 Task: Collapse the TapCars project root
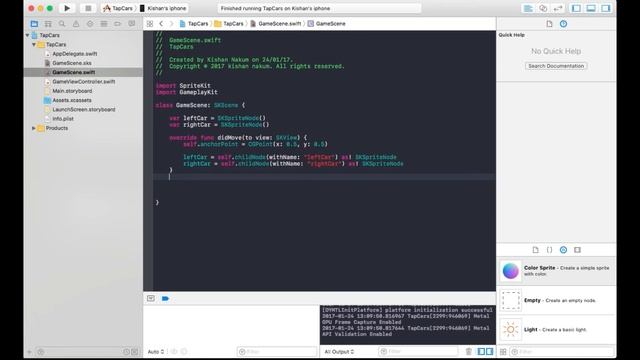tap(28, 35)
